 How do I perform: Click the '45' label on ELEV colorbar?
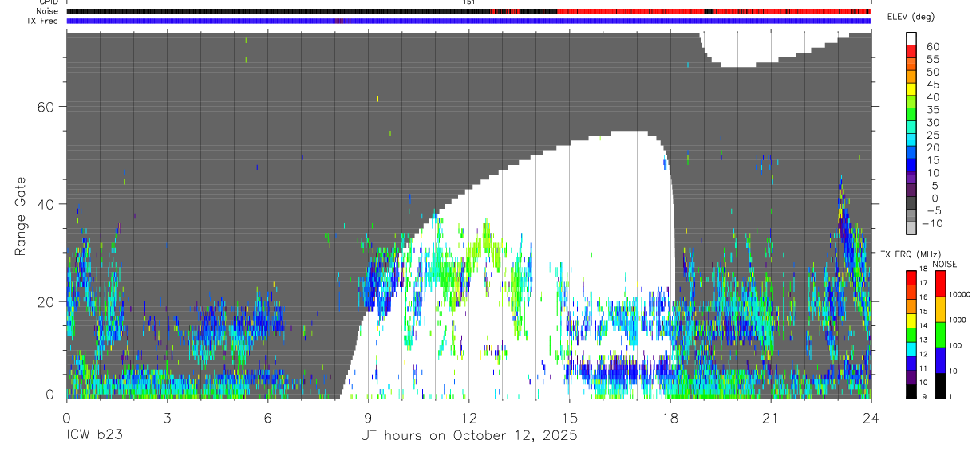931,85
